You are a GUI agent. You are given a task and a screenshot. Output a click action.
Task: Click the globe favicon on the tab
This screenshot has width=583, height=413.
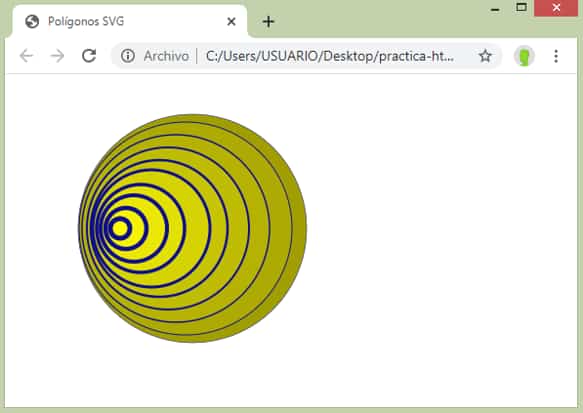[32, 22]
